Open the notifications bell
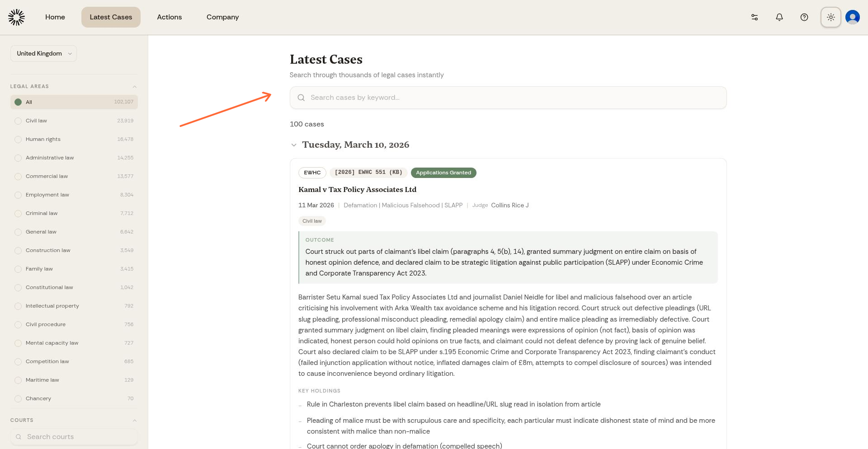This screenshot has height=449, width=868. click(779, 17)
